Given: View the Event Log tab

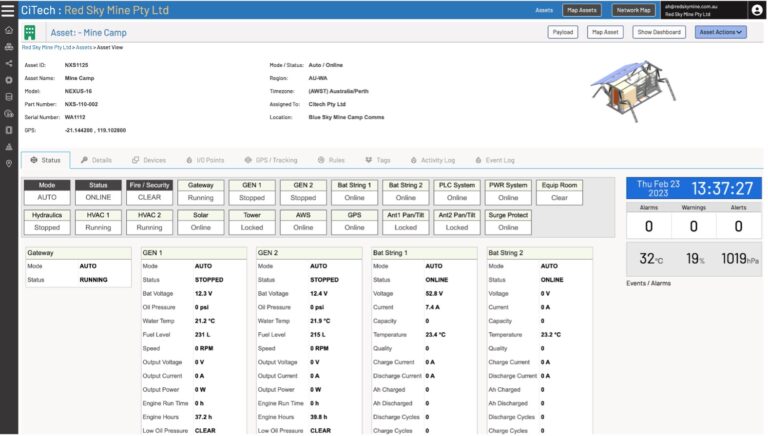Looking at the screenshot, I should [x=495, y=160].
